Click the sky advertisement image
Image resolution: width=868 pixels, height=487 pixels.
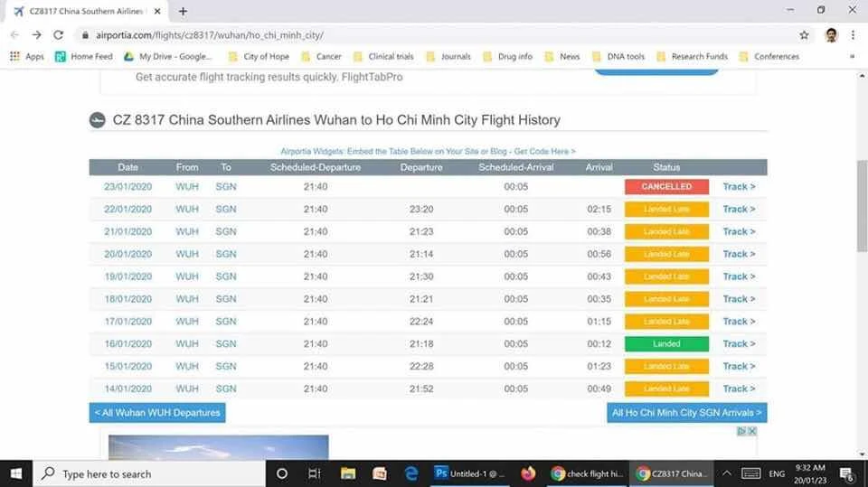point(218,447)
